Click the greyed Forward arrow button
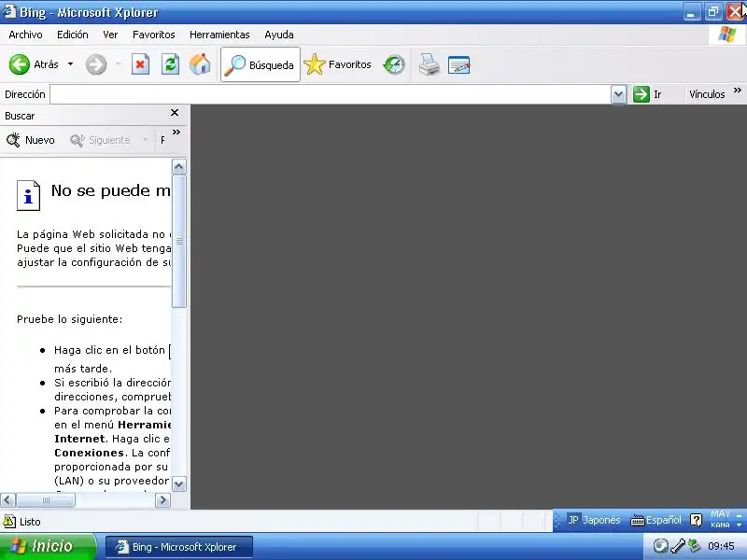Image resolution: width=747 pixels, height=560 pixels. (96, 64)
